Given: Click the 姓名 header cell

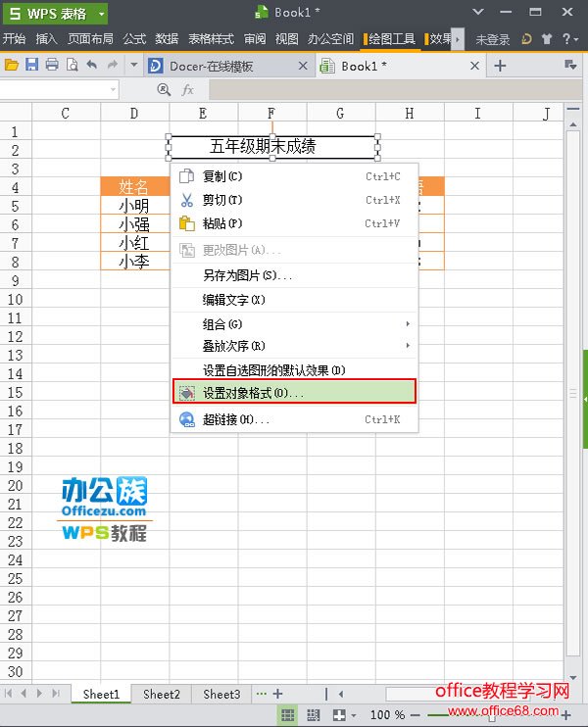Looking at the screenshot, I should [134, 186].
